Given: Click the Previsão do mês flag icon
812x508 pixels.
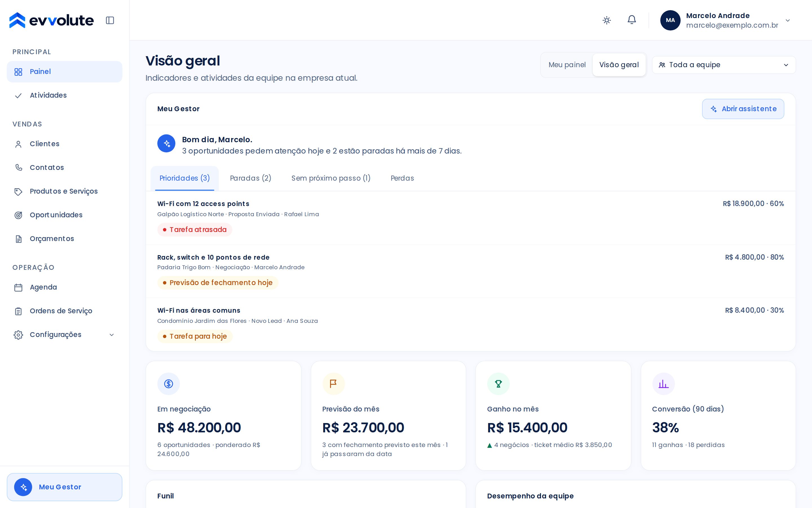Looking at the screenshot, I should (334, 384).
